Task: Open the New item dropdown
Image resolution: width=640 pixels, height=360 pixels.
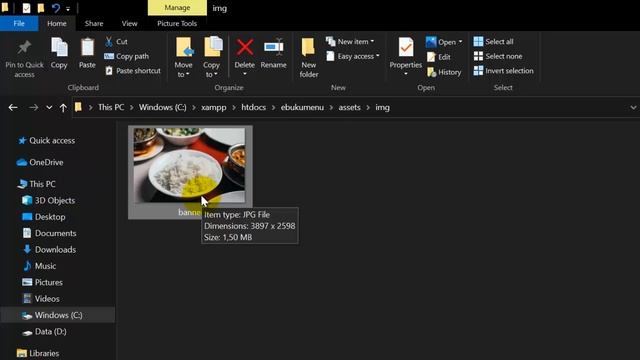Action: [350, 41]
